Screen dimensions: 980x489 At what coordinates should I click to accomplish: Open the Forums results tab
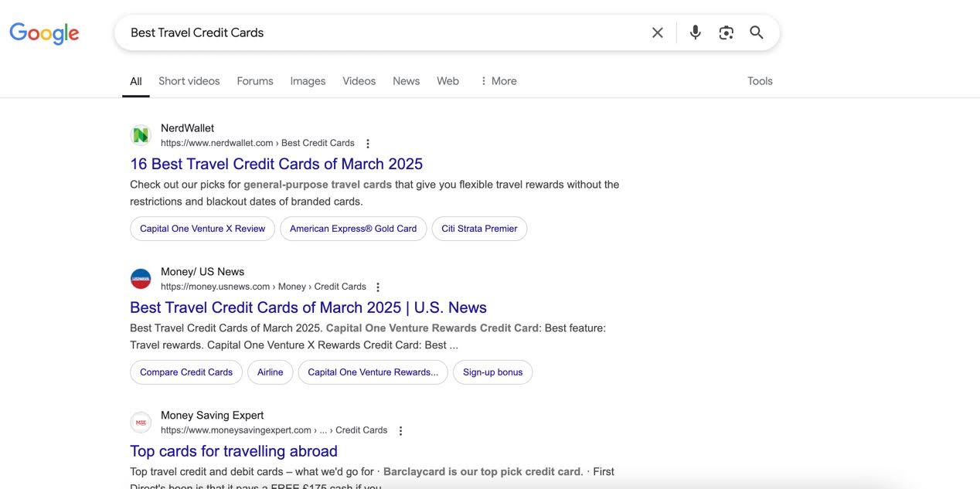pyautogui.click(x=255, y=81)
